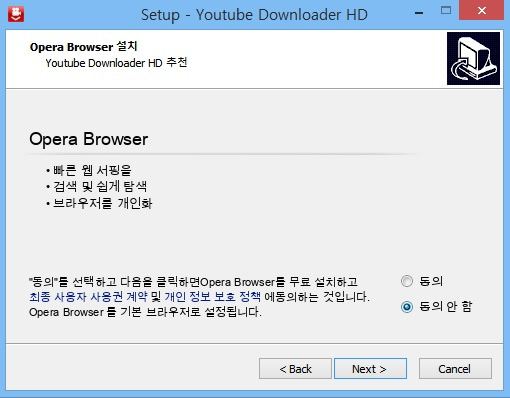Viewport: 510px width, 398px height.
Task: Click the 'Opera Browser 설치' header text
Action: tap(83, 47)
